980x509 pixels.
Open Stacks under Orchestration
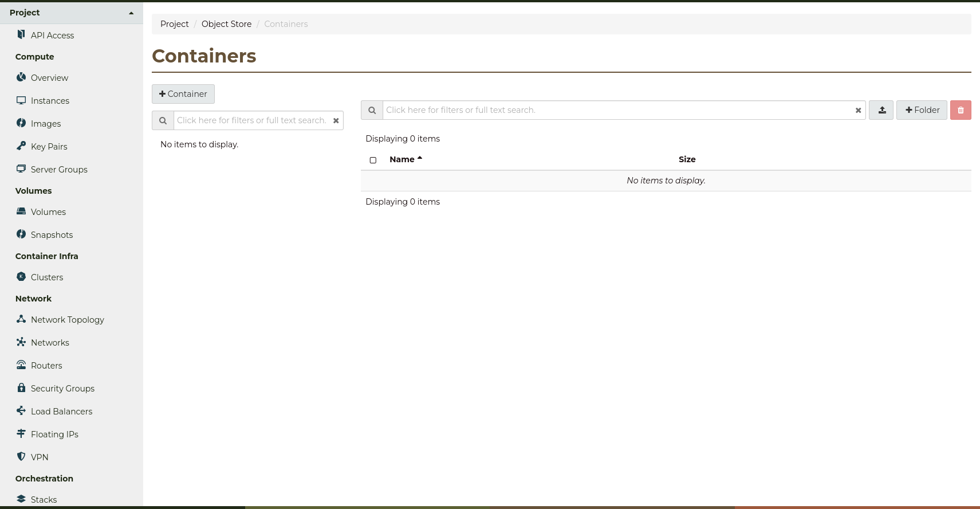tap(44, 500)
